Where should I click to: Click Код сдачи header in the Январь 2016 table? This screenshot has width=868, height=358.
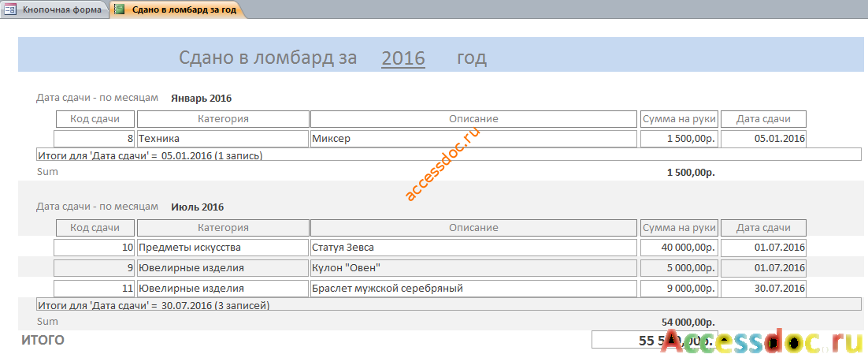click(x=95, y=118)
